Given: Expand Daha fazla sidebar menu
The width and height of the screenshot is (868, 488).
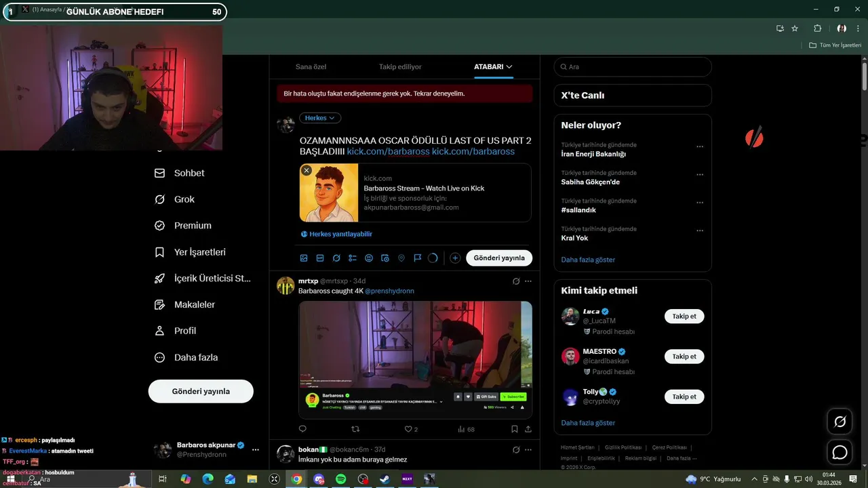Looking at the screenshot, I should (186, 357).
